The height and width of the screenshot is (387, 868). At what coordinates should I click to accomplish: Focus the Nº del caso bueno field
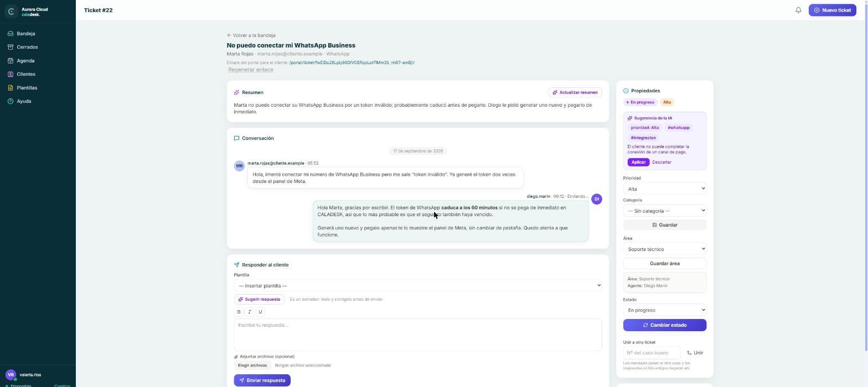(652, 353)
